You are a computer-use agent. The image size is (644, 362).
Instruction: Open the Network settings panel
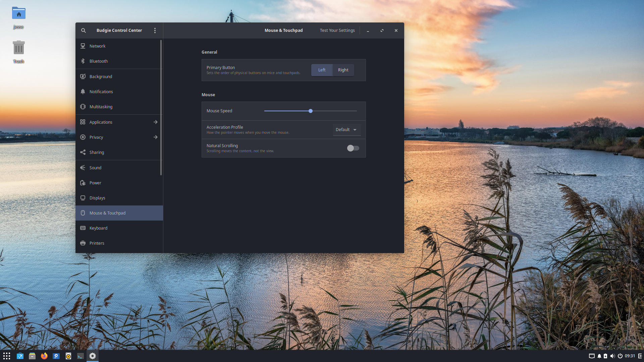pyautogui.click(x=119, y=46)
